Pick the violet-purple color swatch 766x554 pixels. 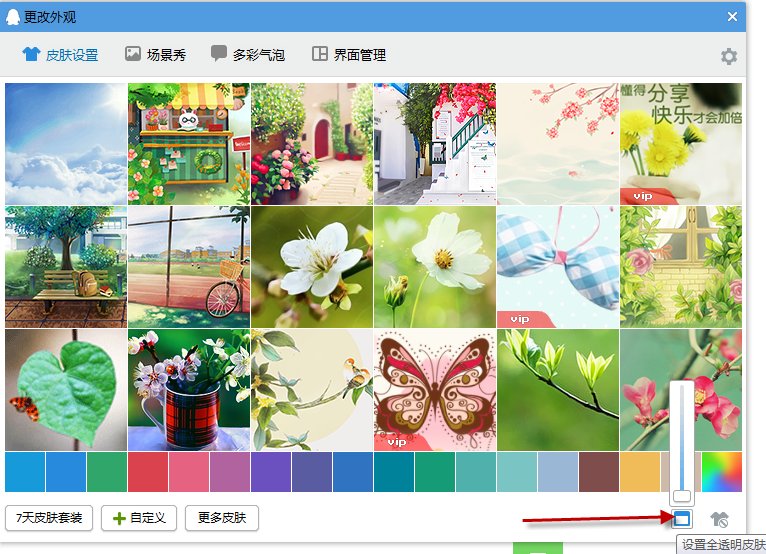click(271, 472)
